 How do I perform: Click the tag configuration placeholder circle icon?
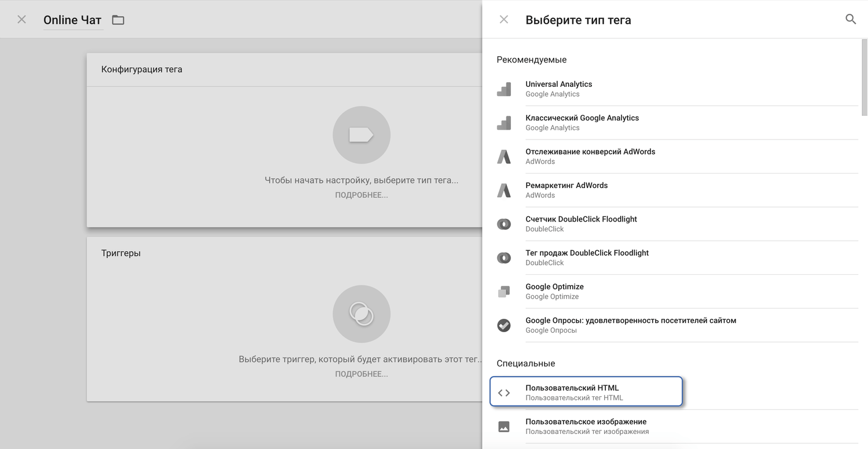coord(361,135)
